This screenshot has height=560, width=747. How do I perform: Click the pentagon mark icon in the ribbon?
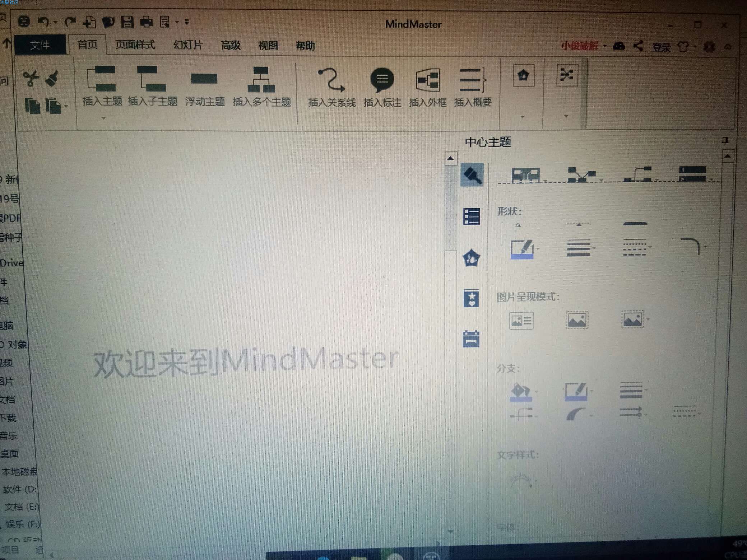524,75
